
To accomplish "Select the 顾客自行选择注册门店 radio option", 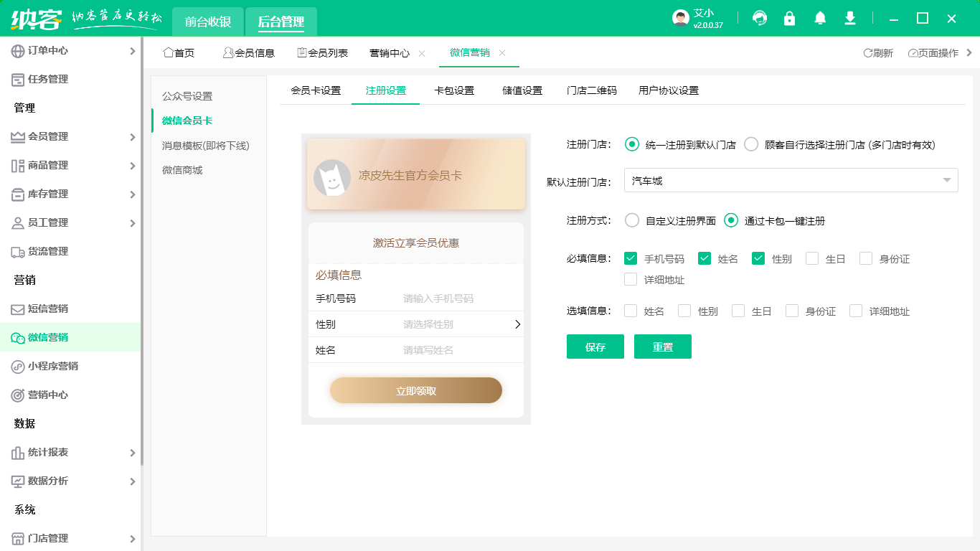I will 751,143.
